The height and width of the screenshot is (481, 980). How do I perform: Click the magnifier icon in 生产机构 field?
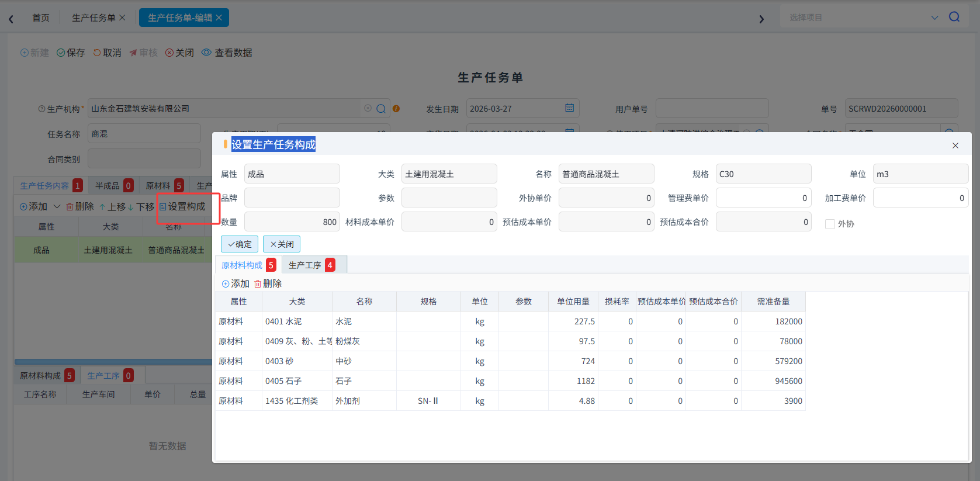pyautogui.click(x=381, y=109)
